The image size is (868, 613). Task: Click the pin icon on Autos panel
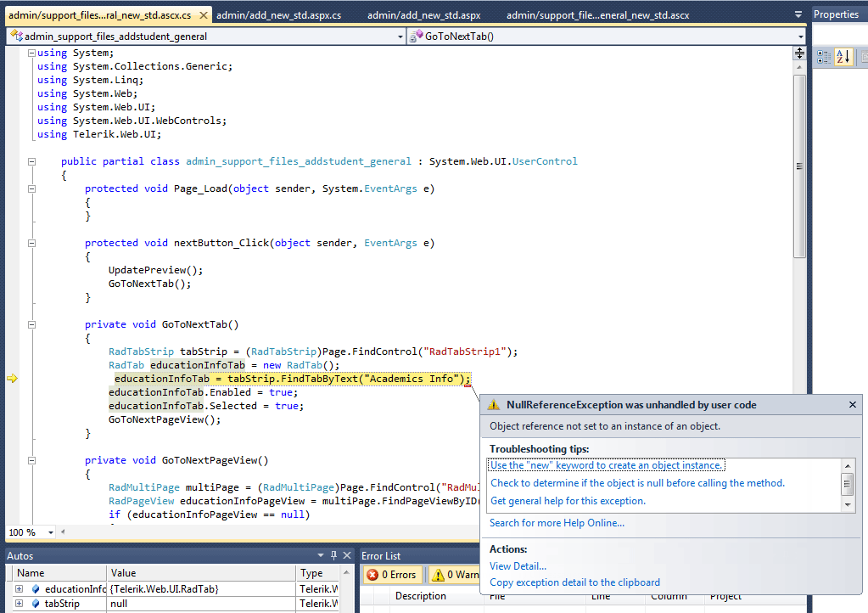pos(333,555)
